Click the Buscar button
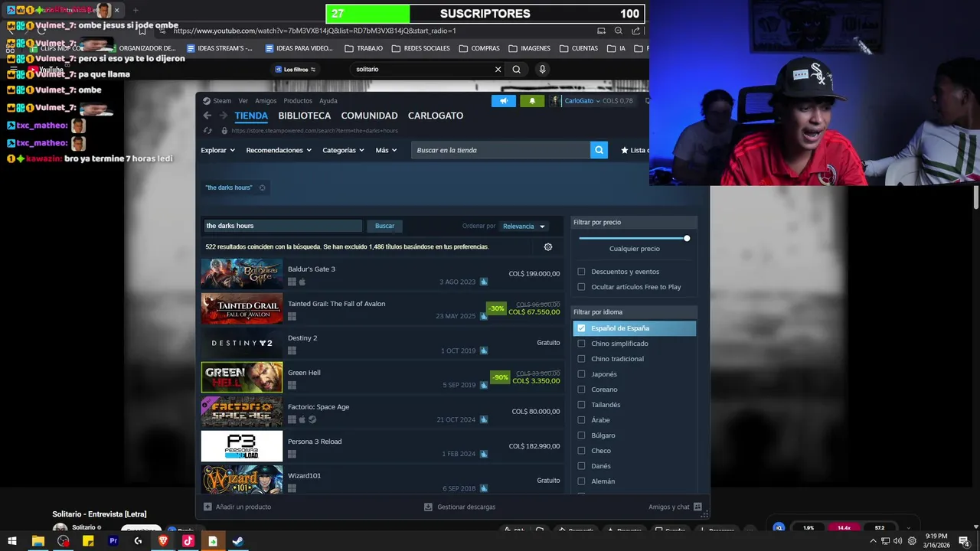The image size is (980, 551). click(384, 226)
